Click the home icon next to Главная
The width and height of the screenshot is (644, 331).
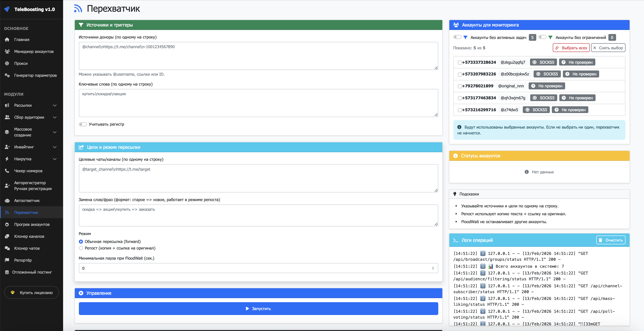[x=7, y=39]
